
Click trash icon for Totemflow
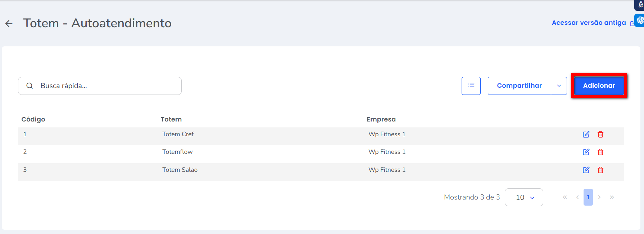600,152
